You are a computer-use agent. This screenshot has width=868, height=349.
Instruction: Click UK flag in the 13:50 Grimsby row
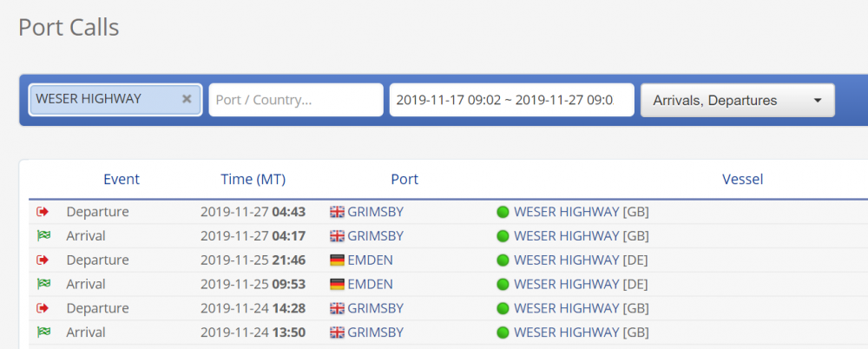[337, 333]
